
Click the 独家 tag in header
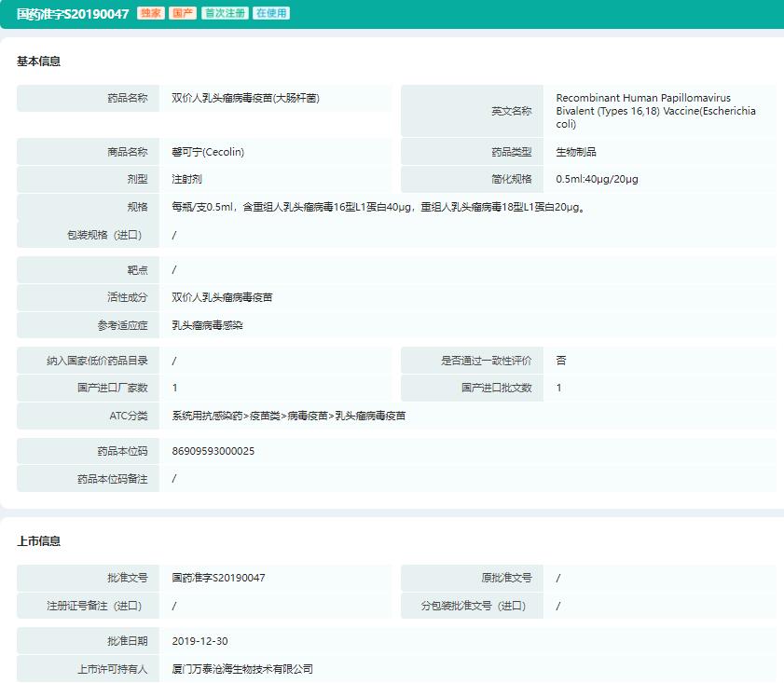(x=151, y=14)
